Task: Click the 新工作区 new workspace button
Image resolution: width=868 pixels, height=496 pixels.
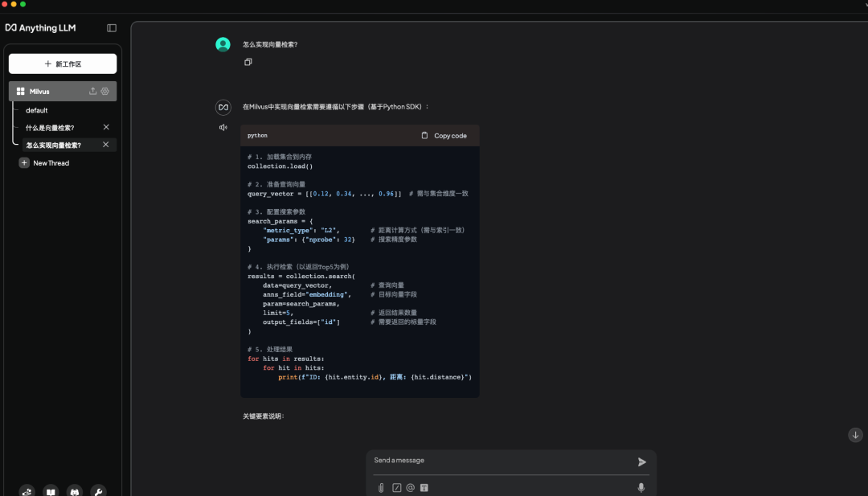Action: (x=63, y=64)
